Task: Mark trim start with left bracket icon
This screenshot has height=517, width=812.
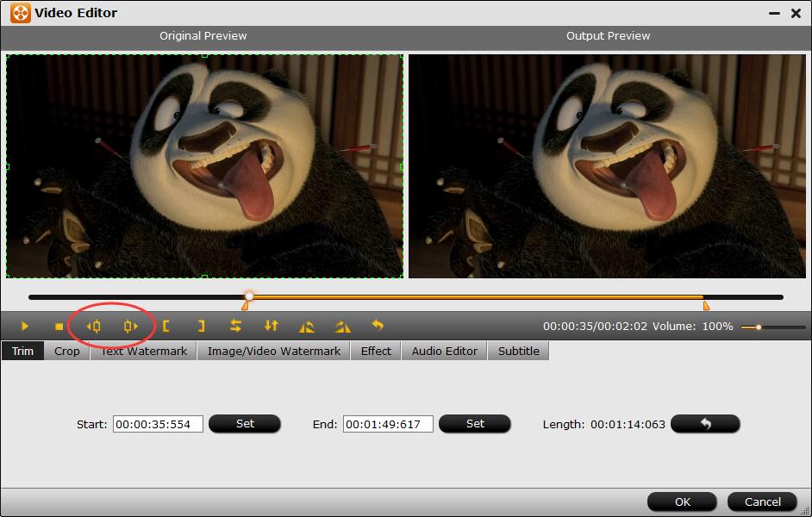Action: (x=166, y=327)
